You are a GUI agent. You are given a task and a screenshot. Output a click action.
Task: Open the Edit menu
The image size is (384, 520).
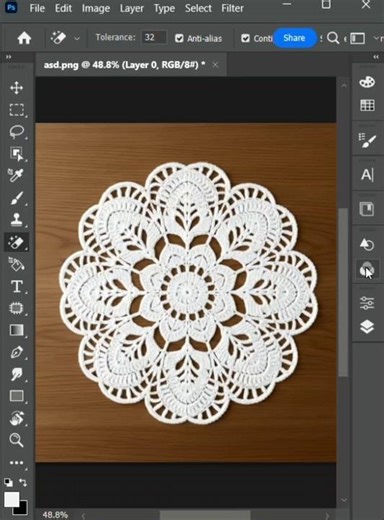[x=63, y=8]
